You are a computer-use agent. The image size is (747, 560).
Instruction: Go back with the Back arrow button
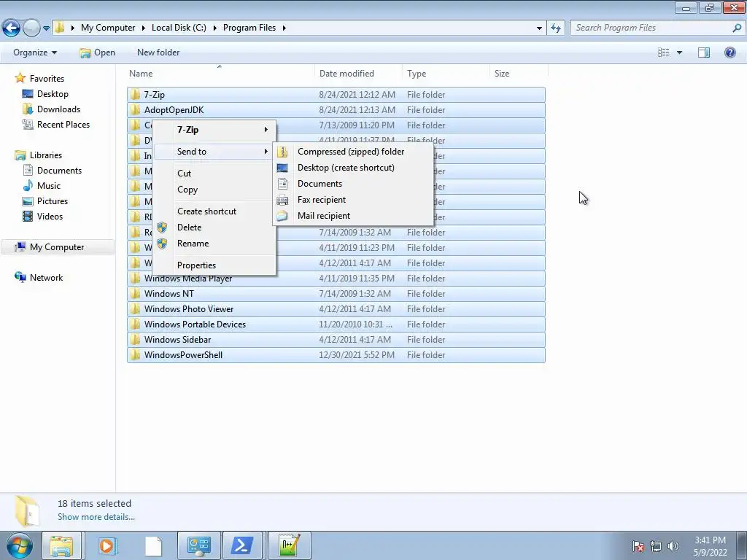[x=11, y=28]
